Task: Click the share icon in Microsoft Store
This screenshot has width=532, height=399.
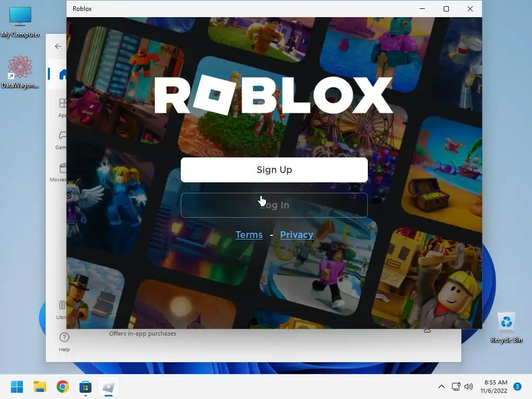Action: 427,330
